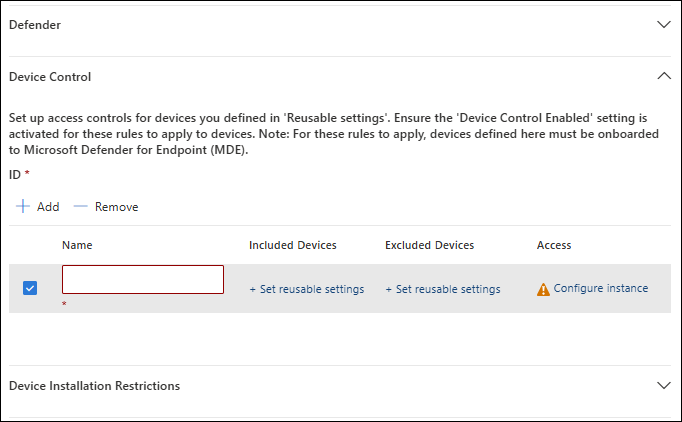
Task: Click the Access column header
Action: point(554,245)
